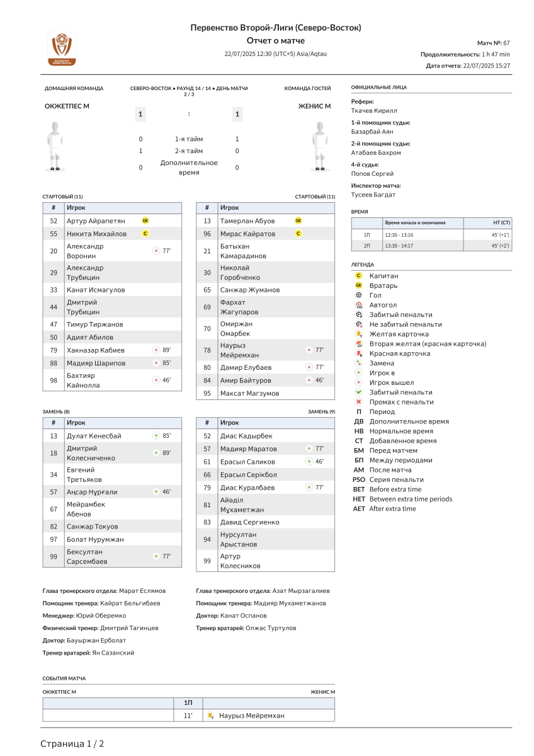Click the red cross missed penalty legend icon
The width and height of the screenshot is (534, 756).
(x=359, y=402)
